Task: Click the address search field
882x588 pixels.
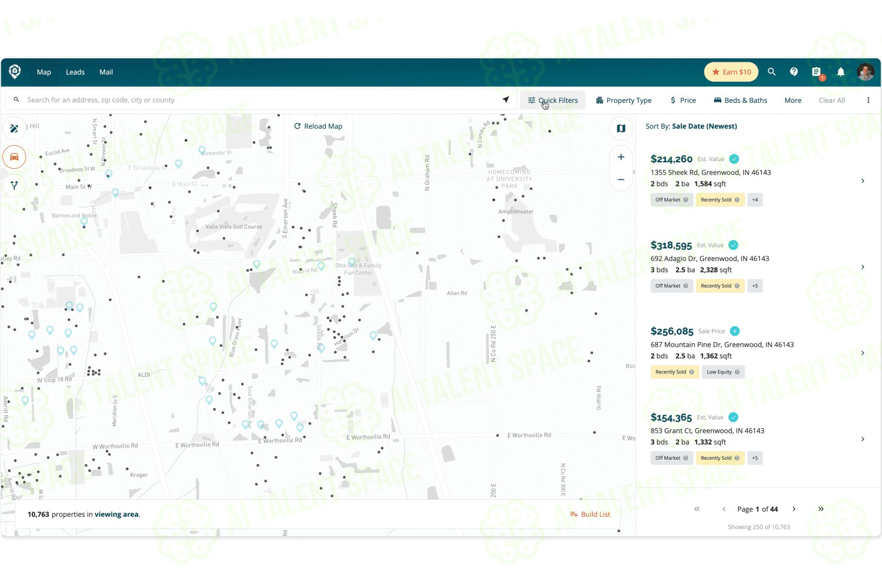Action: [262, 100]
